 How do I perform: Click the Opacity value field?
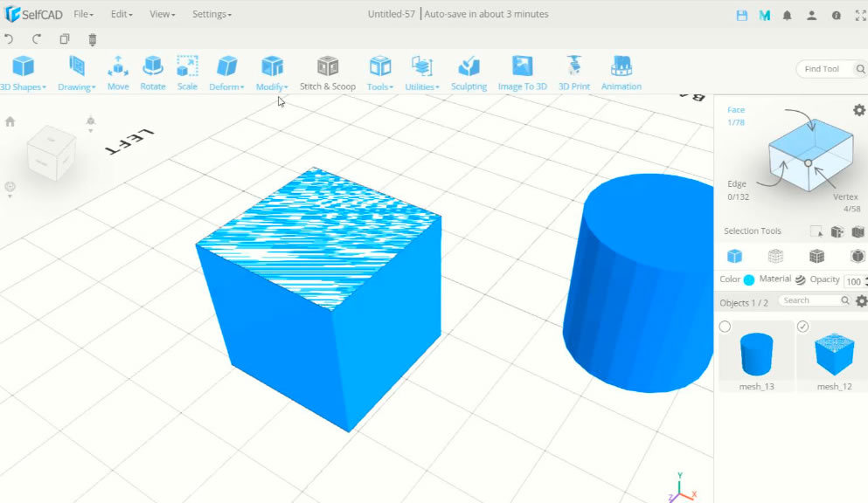(854, 281)
